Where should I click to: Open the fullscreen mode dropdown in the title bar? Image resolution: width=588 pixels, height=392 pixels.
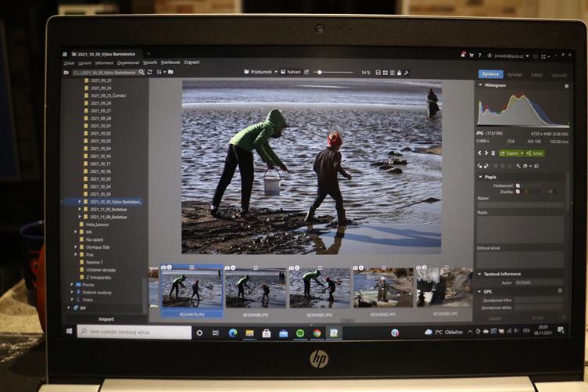[549, 56]
